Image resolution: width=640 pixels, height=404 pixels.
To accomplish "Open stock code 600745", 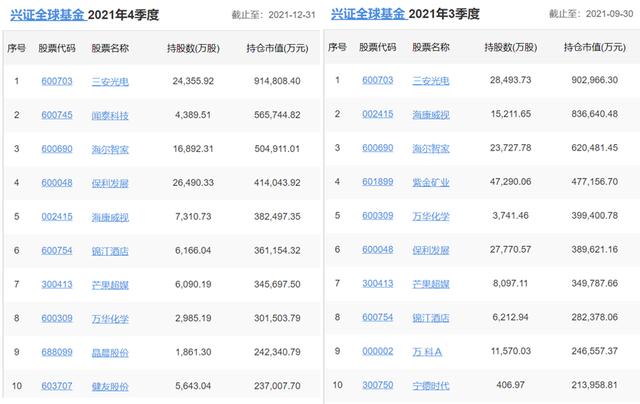I will pos(57,115).
